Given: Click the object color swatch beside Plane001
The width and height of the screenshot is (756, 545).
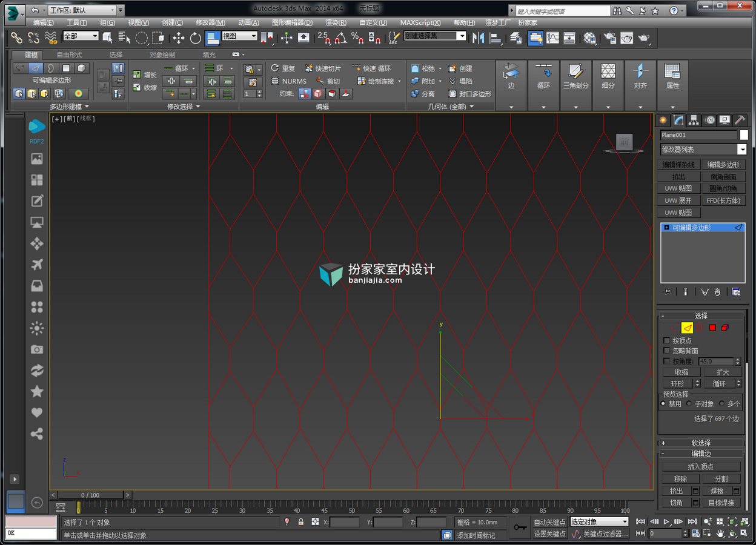Looking at the screenshot, I should [x=744, y=135].
